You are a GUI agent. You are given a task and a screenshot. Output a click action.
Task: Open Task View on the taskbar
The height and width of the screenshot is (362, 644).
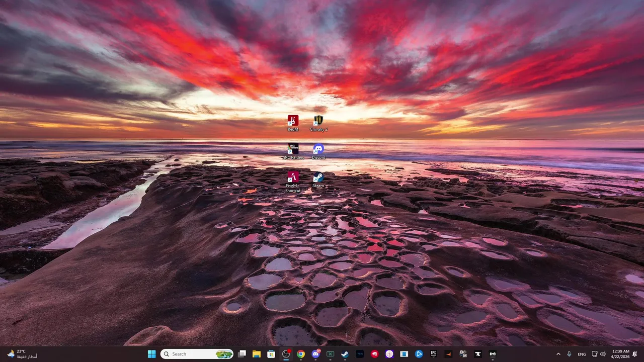coord(242,354)
